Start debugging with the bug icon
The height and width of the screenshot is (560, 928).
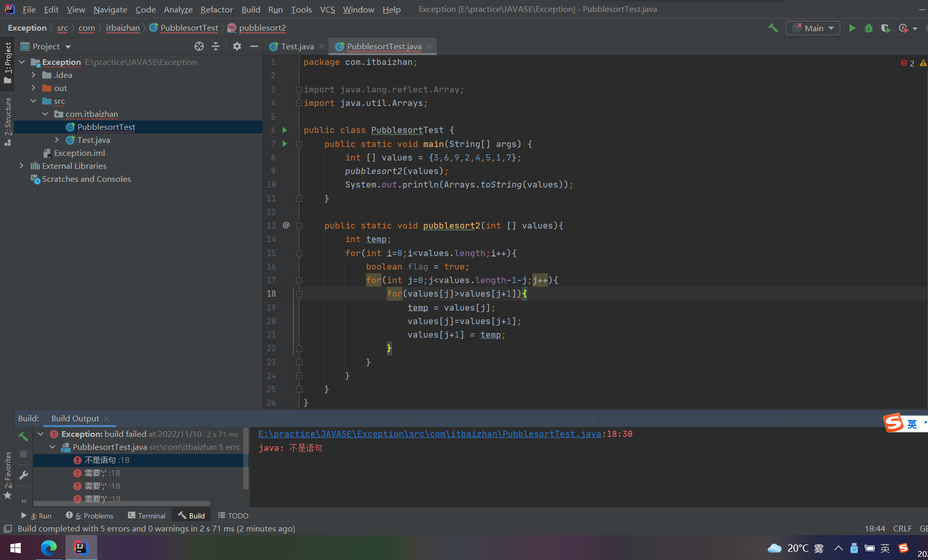pyautogui.click(x=869, y=28)
